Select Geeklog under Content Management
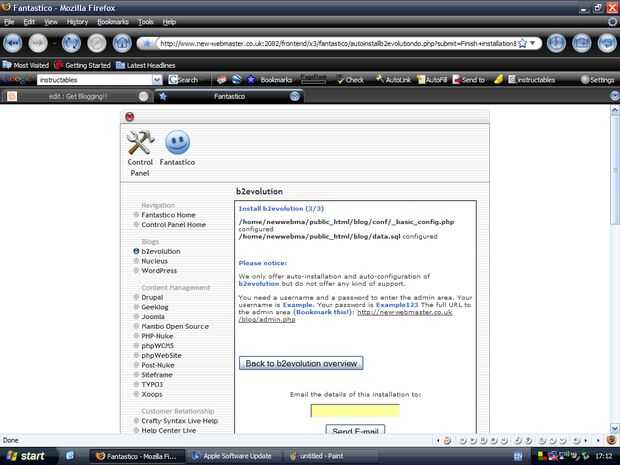Image resolution: width=620 pixels, height=465 pixels. [x=155, y=307]
